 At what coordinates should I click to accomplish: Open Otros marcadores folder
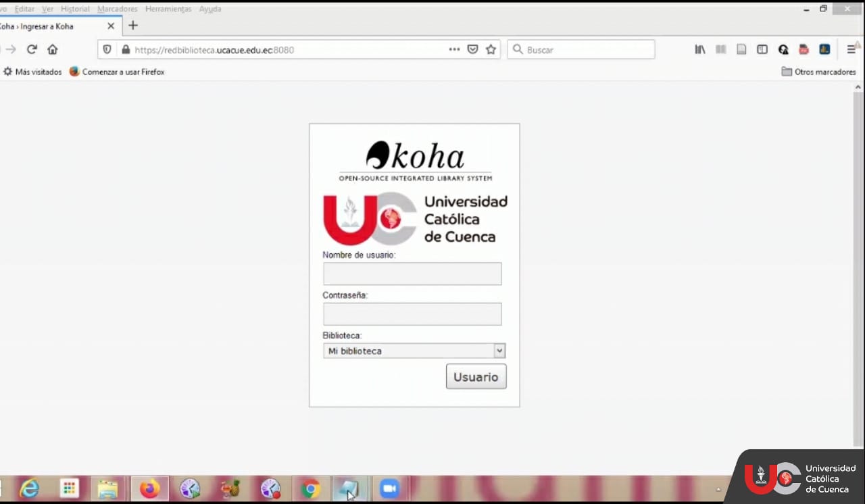818,72
